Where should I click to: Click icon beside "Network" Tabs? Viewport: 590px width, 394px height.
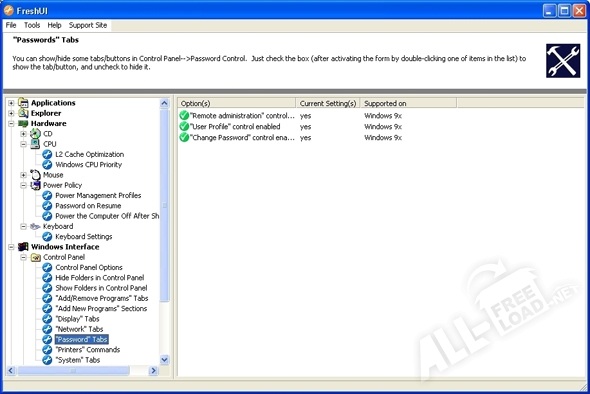[47, 329]
